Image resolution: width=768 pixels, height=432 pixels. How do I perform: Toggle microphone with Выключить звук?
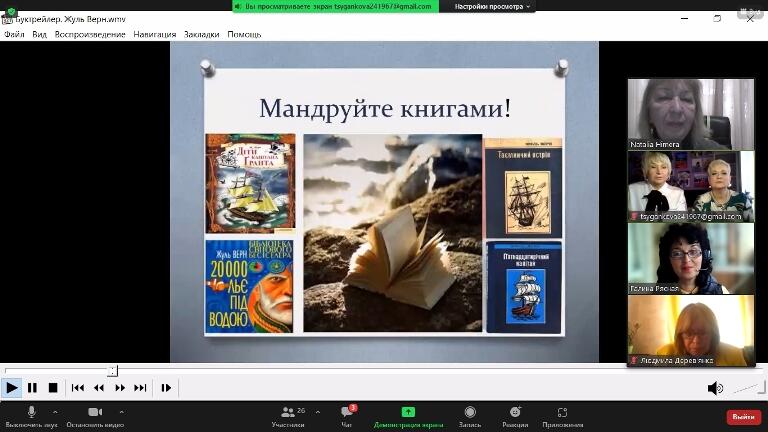(31, 417)
